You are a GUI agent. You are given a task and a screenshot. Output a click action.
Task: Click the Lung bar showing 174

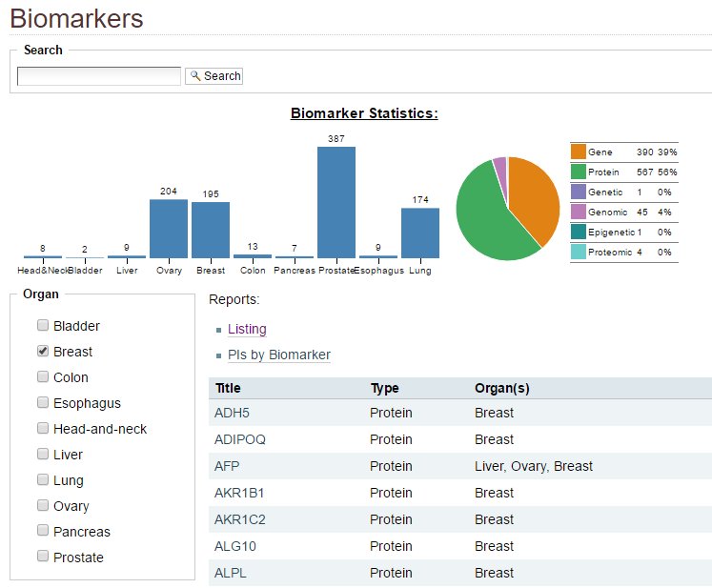click(420, 233)
